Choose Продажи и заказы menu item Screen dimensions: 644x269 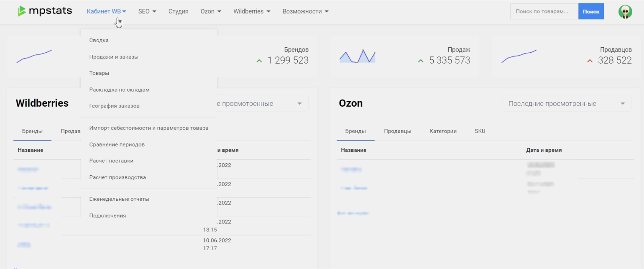[x=114, y=57]
